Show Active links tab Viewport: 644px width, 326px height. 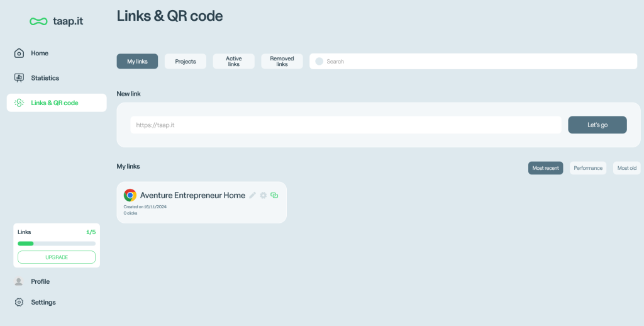pyautogui.click(x=233, y=62)
